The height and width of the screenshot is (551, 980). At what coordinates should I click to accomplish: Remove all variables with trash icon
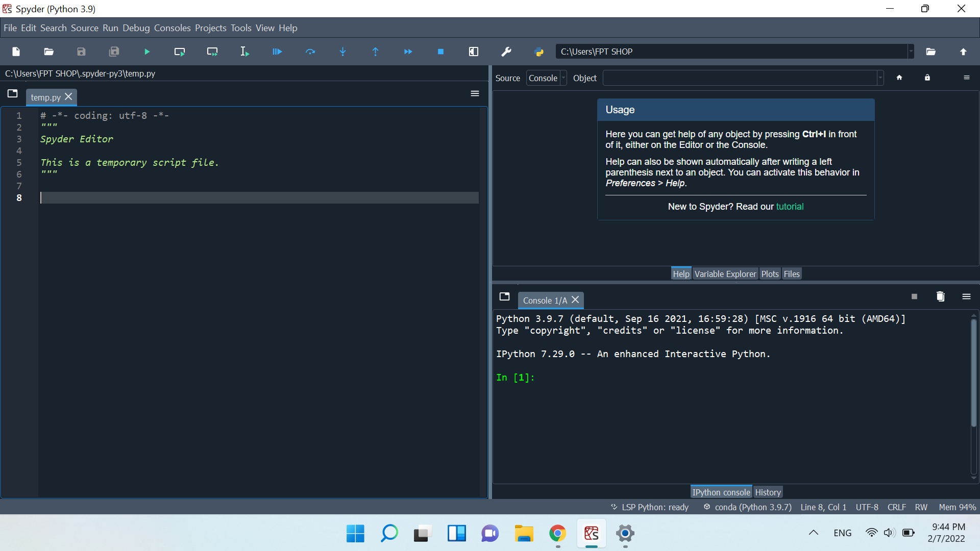940,296
